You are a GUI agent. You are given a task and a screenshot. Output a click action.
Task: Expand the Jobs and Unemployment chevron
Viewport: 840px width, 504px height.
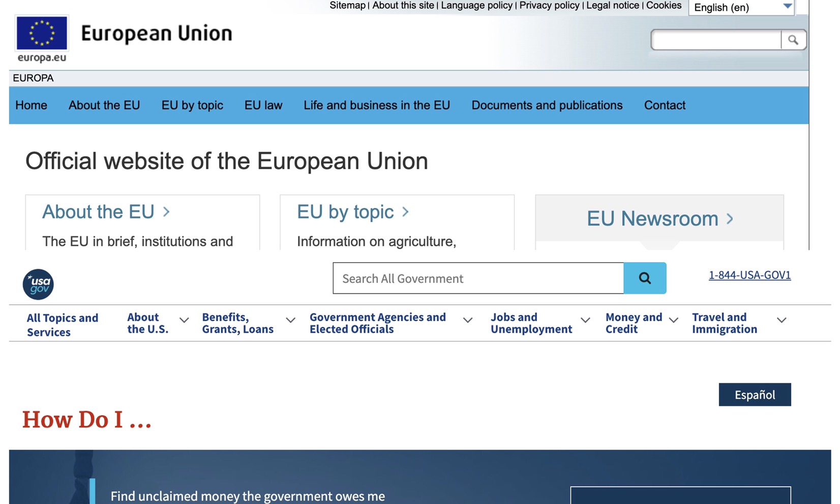click(585, 320)
